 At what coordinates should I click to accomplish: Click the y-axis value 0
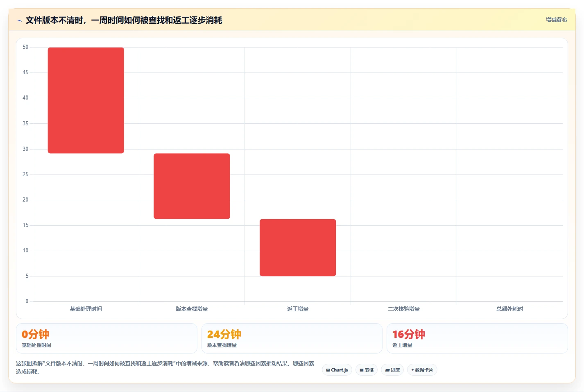tap(27, 301)
